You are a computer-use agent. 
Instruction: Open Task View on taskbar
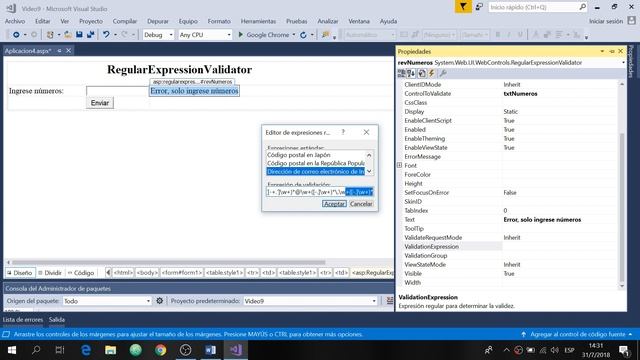pyautogui.click(x=60, y=350)
